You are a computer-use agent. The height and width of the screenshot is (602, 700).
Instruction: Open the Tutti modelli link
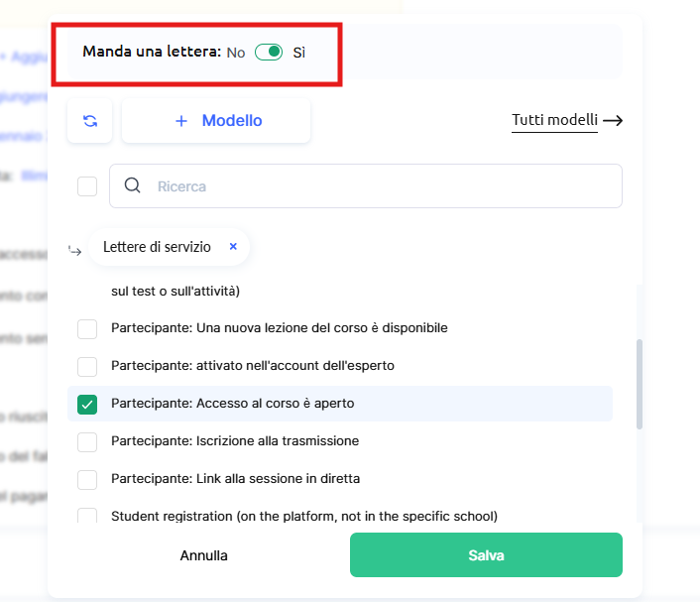click(554, 121)
